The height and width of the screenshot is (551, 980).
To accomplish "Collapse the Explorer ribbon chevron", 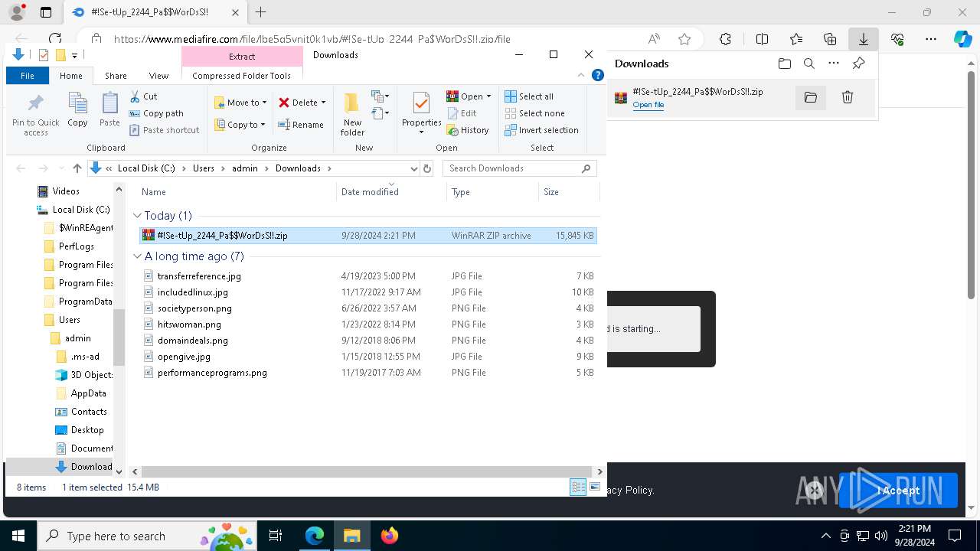I will [581, 75].
